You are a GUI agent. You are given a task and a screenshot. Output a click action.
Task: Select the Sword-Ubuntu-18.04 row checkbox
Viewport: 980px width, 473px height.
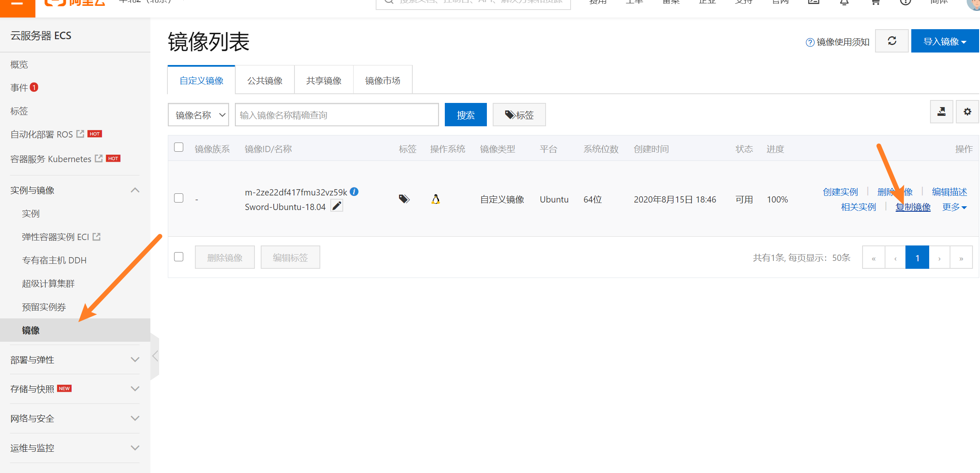tap(178, 198)
